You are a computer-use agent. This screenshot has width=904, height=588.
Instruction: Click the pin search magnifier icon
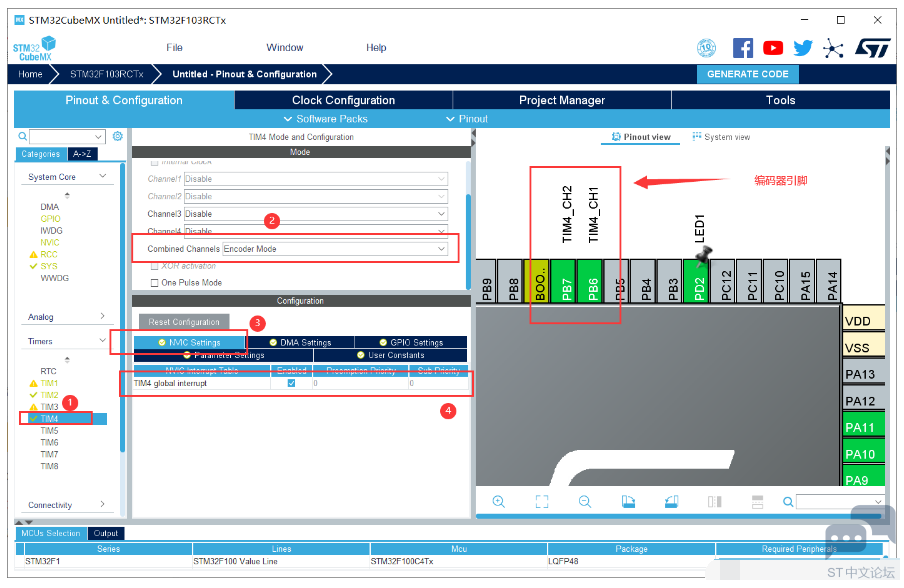pyautogui.click(x=788, y=502)
